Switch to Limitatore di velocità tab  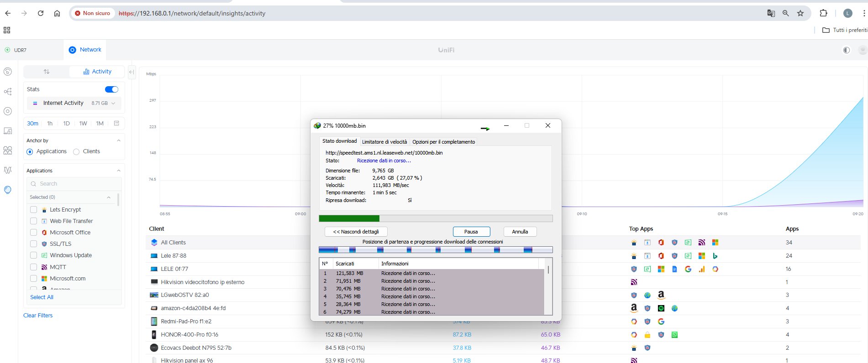(384, 142)
